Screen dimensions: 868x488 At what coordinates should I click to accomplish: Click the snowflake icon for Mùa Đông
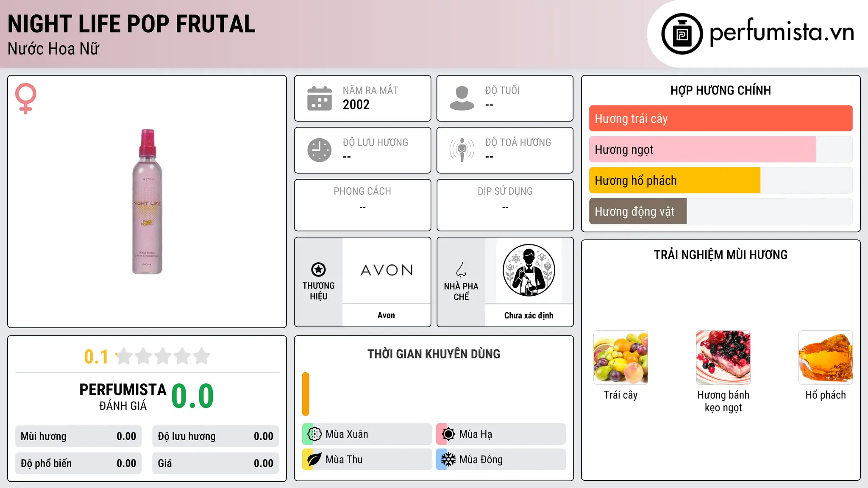point(448,460)
